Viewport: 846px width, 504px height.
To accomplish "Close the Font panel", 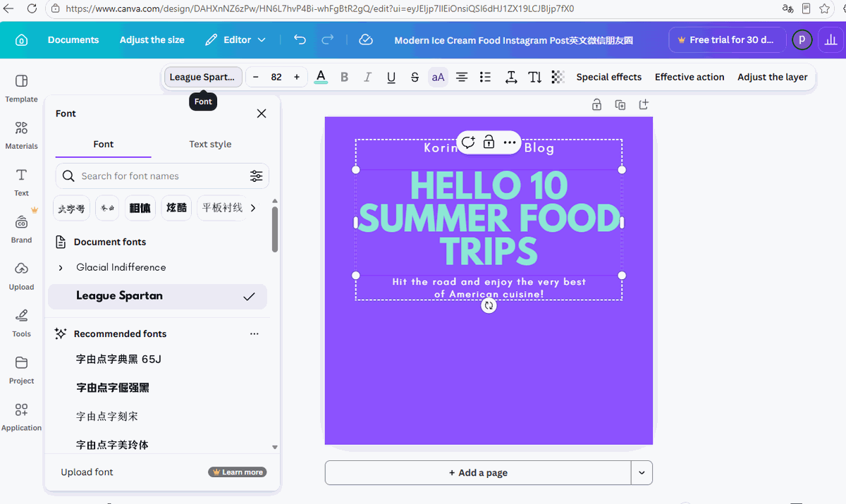I will coord(262,113).
